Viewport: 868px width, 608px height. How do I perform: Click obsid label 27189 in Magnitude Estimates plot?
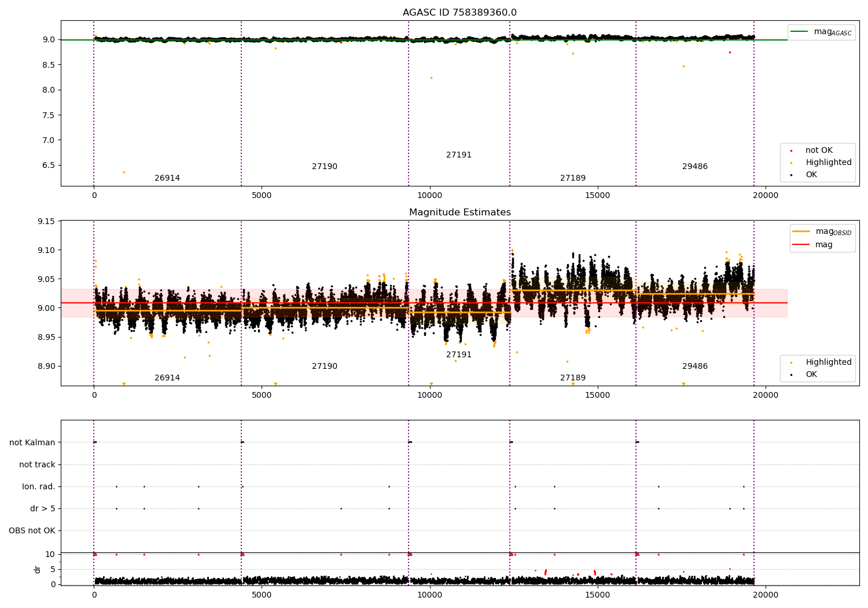coord(573,378)
